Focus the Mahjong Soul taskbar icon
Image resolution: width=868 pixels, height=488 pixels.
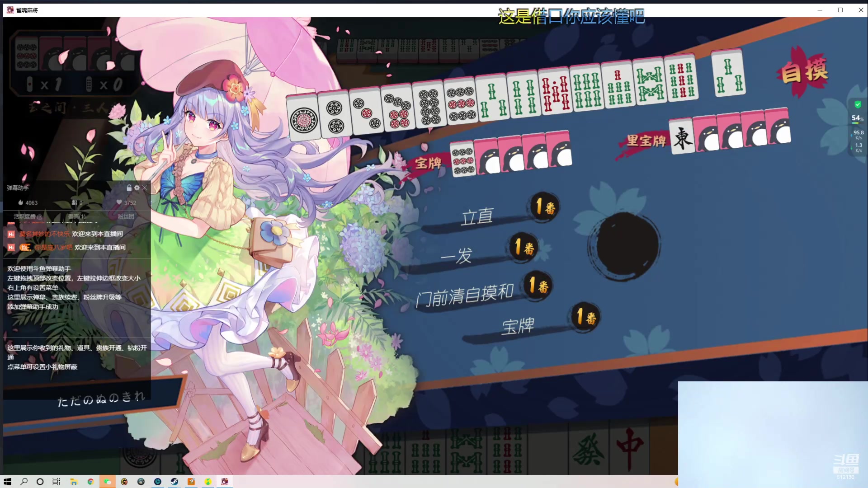coord(224,481)
